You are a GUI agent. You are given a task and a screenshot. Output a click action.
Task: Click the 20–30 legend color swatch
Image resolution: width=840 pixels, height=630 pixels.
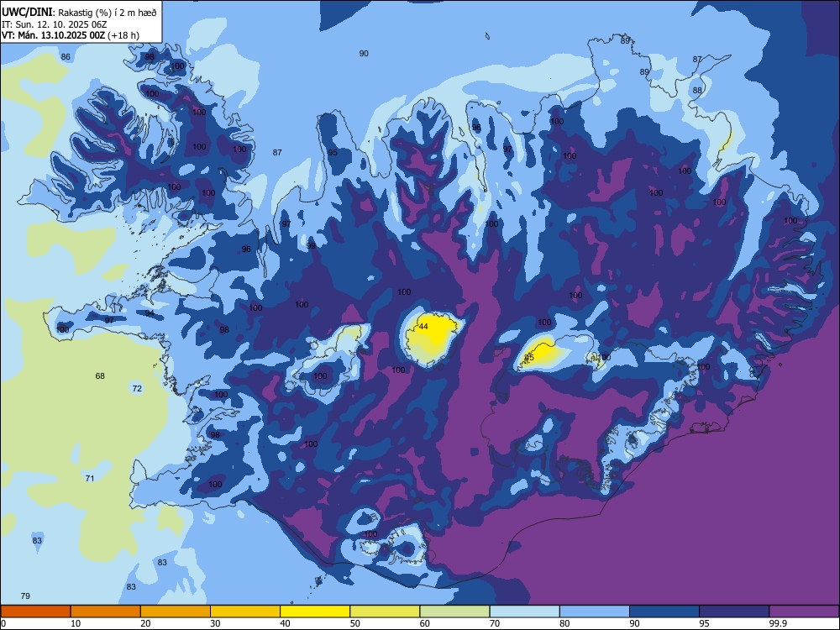tap(176, 612)
